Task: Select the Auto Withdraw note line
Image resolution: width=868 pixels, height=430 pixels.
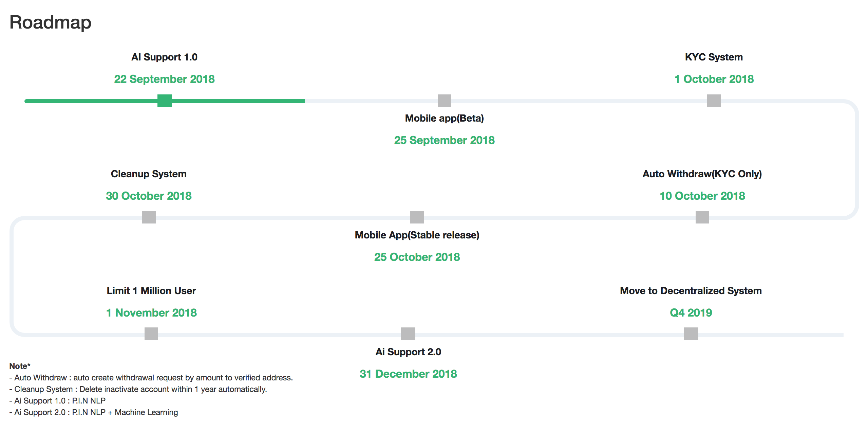Action: pos(151,378)
